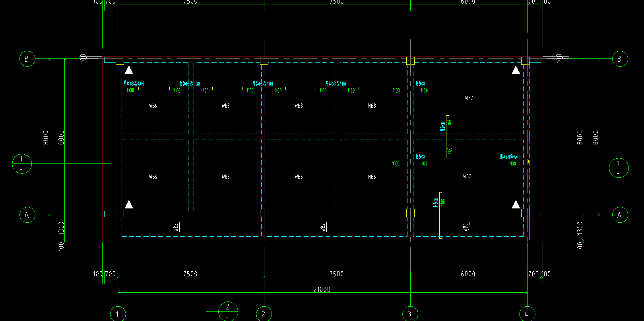Select the left-side 1300 dimension text
Viewport: 644px width, 321px height.
61,229
